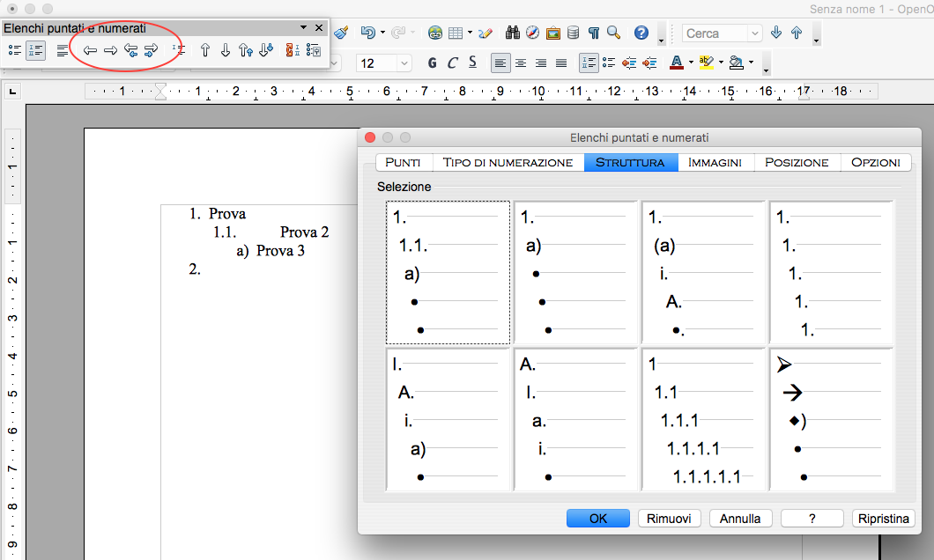Open help question mark icon

(641, 33)
